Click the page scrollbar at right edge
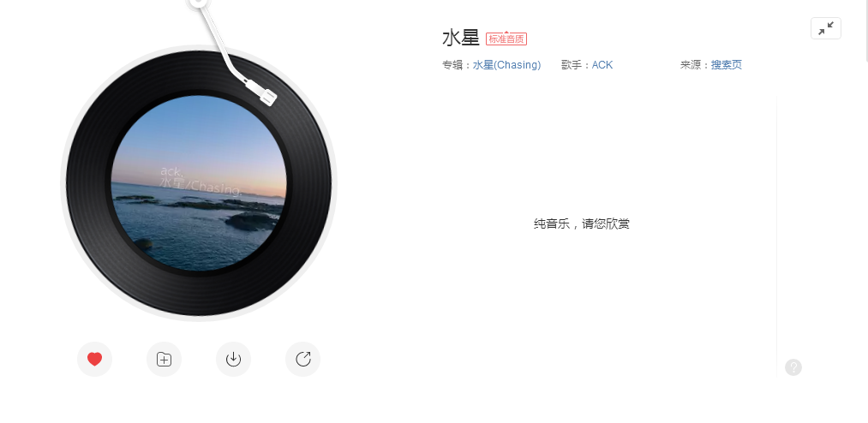This screenshot has width=868, height=423. click(866, 31)
